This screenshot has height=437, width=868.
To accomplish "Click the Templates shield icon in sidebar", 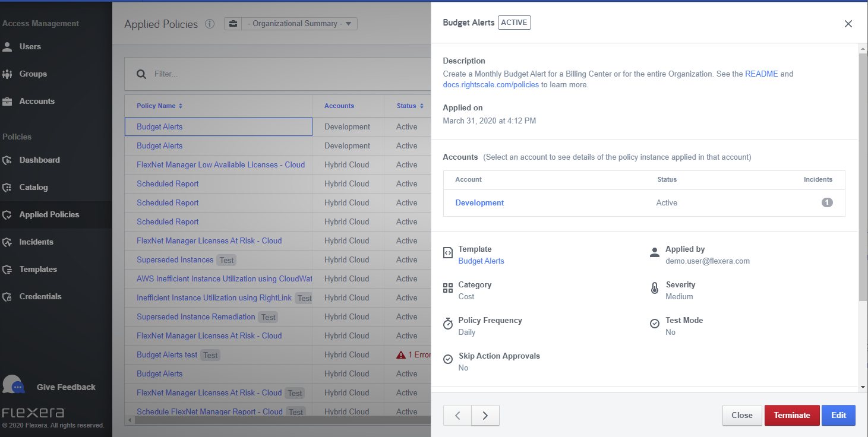I will click(7, 269).
